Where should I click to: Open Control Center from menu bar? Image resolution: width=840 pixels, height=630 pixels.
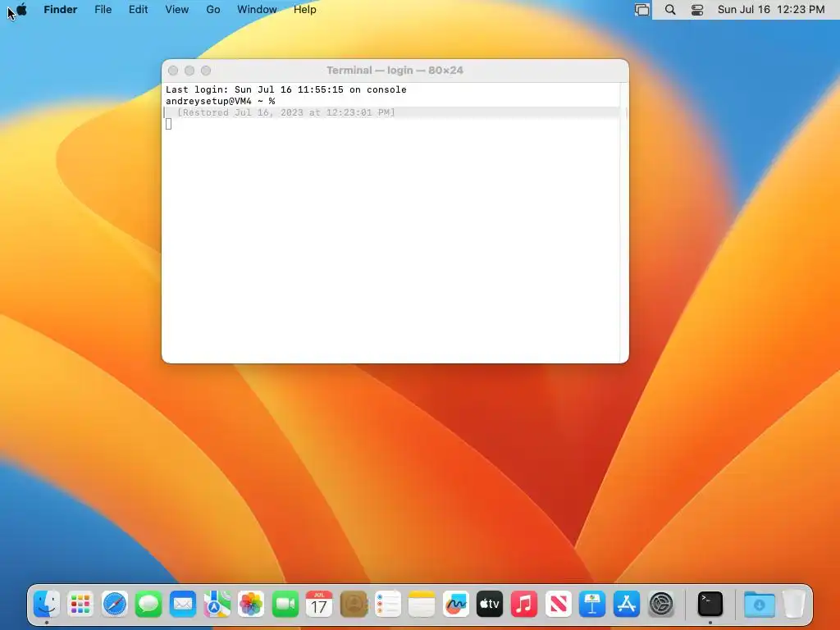coord(697,10)
